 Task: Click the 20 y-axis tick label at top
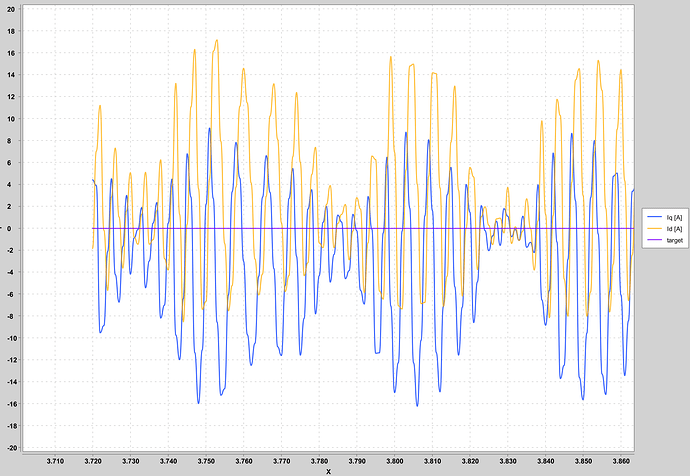(x=11, y=9)
